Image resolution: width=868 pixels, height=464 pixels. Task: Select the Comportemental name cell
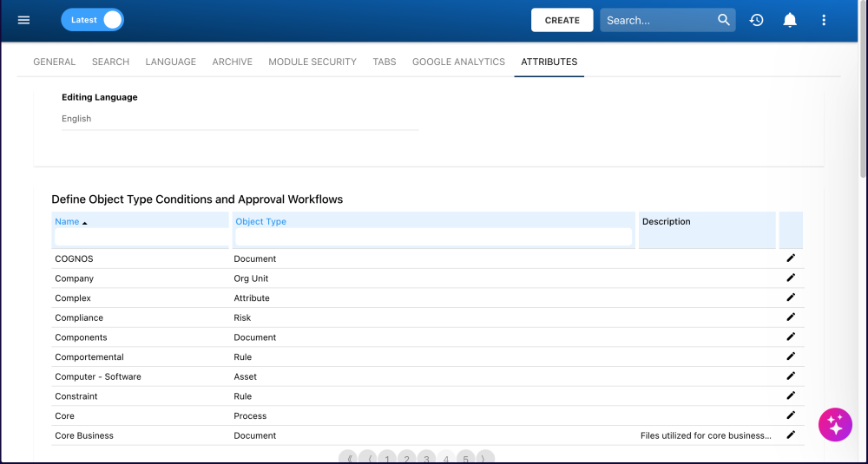tap(89, 357)
